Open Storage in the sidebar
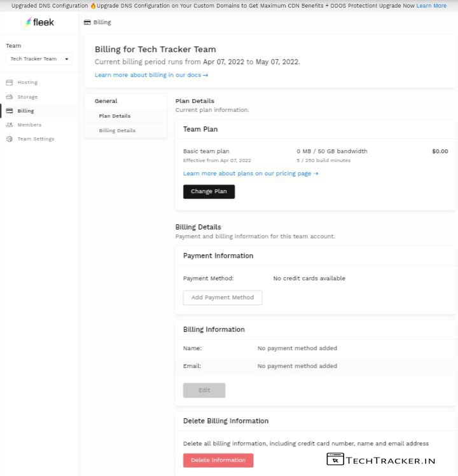This screenshot has width=458, height=476. [x=27, y=97]
